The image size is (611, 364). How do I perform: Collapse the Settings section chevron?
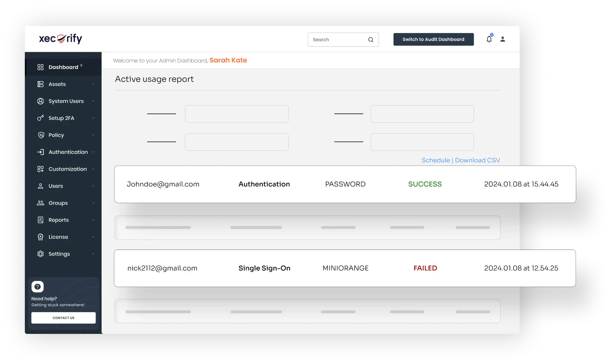[x=94, y=254]
